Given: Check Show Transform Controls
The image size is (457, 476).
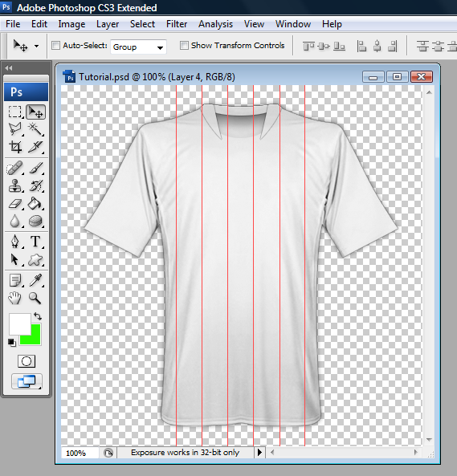Looking at the screenshot, I should coord(184,46).
